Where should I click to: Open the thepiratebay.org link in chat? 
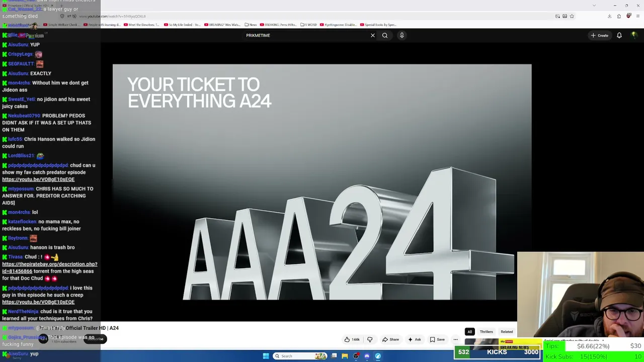[x=50, y=267]
